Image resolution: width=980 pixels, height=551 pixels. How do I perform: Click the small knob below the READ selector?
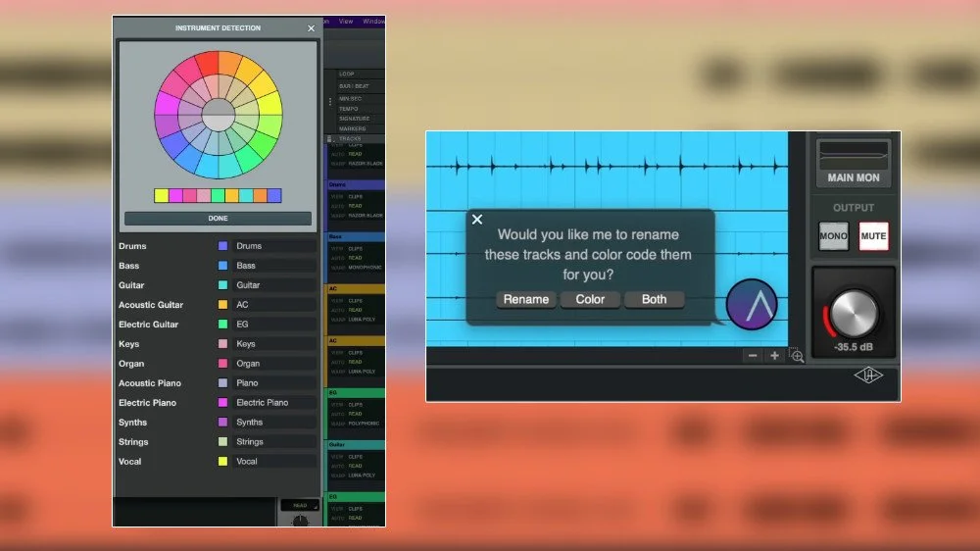pos(301,521)
